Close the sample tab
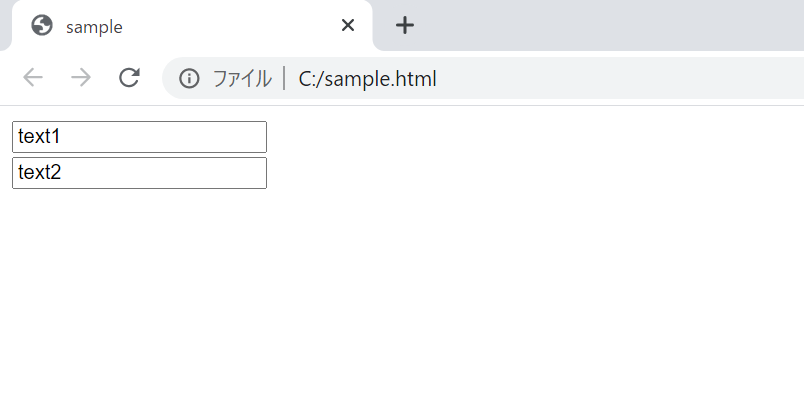The height and width of the screenshot is (408, 804). coord(348,26)
